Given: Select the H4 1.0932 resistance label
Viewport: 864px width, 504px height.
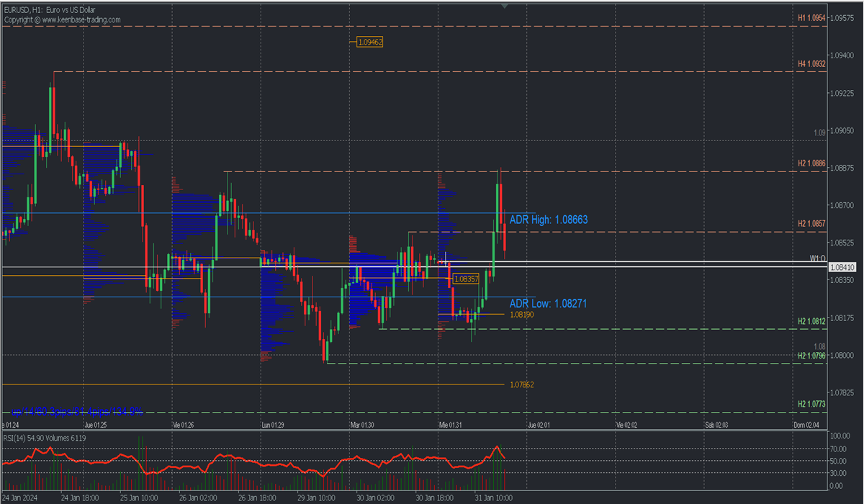Looking at the screenshot, I should [811, 64].
